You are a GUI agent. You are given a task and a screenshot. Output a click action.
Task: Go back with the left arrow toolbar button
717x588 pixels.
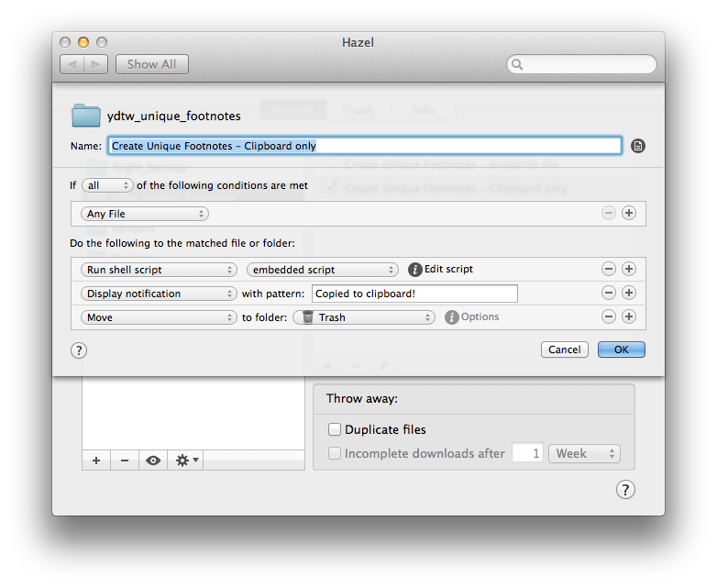pyautogui.click(x=72, y=64)
